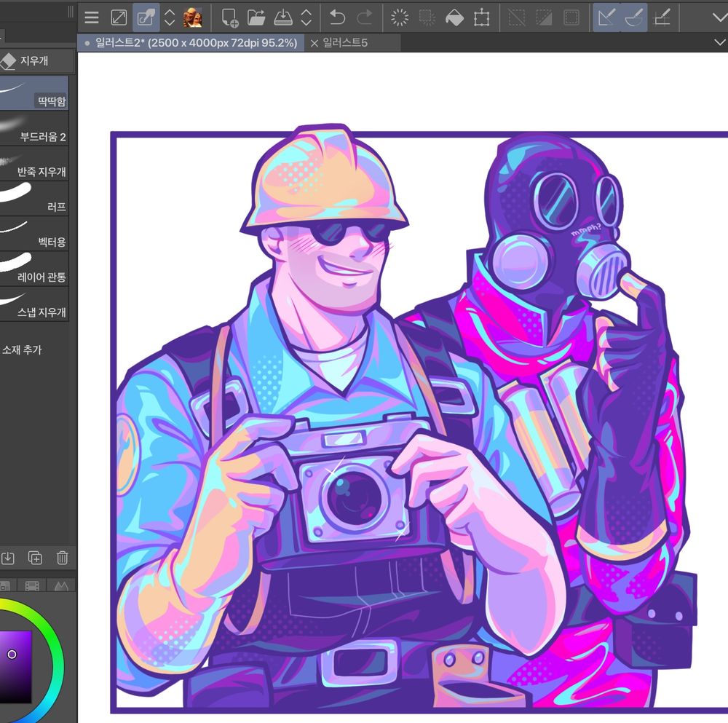
Task: Expand the command bar overflow chevron
Action: click(720, 17)
